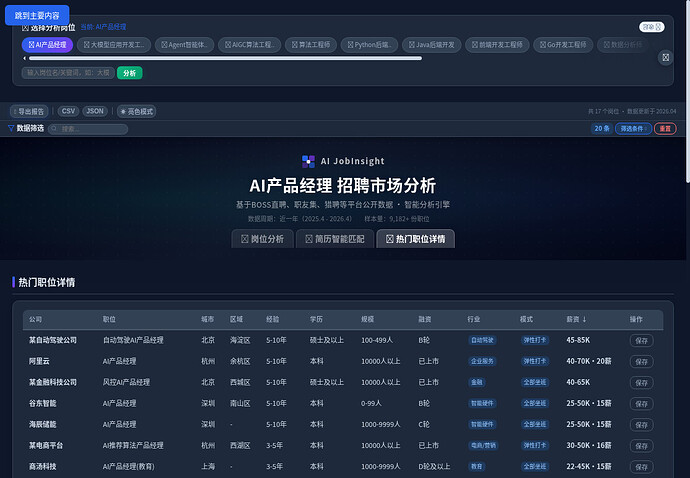The height and width of the screenshot is (478, 690).
Task: Click the 风控AI产品经理 position cell
Action: 126,382
